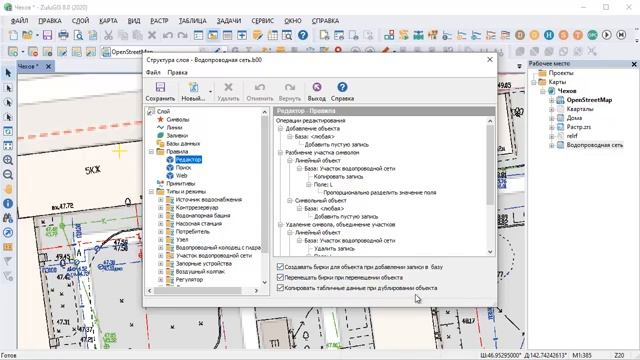Toggle Создавать бирки для объекта checkbox

pos(280,267)
